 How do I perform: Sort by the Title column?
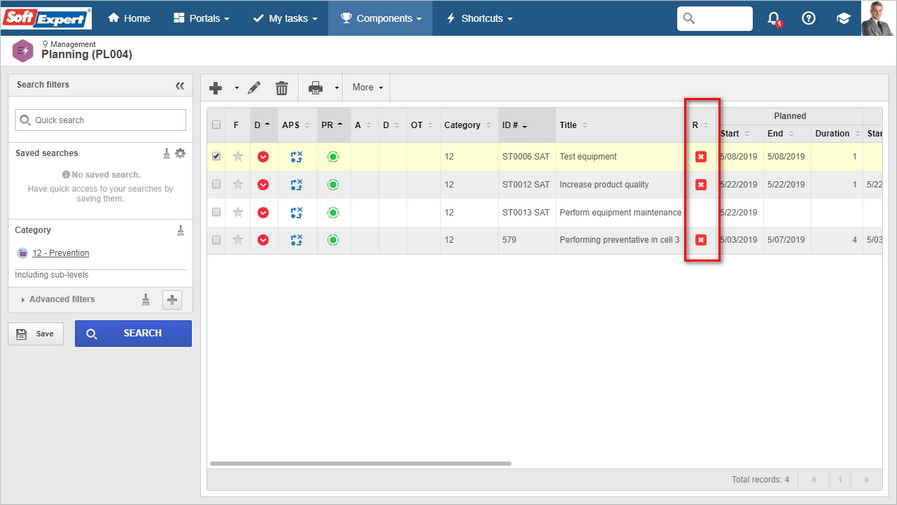pyautogui.click(x=573, y=125)
